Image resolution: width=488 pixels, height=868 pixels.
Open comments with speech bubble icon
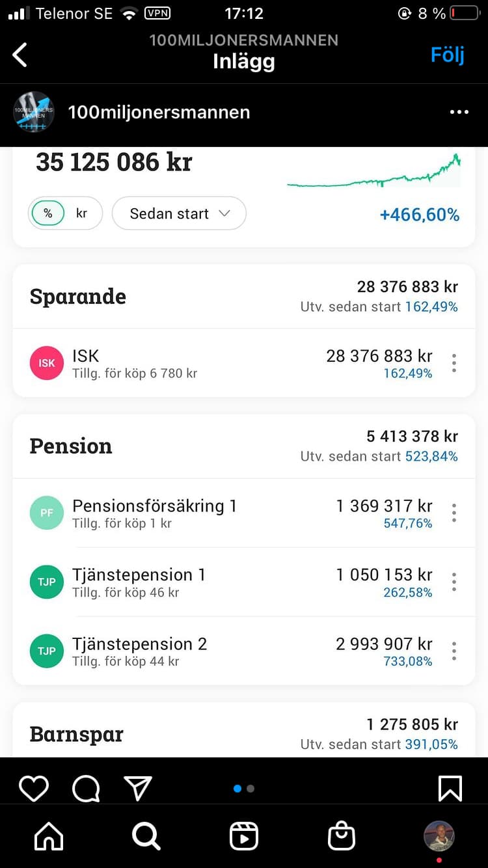tap(86, 789)
